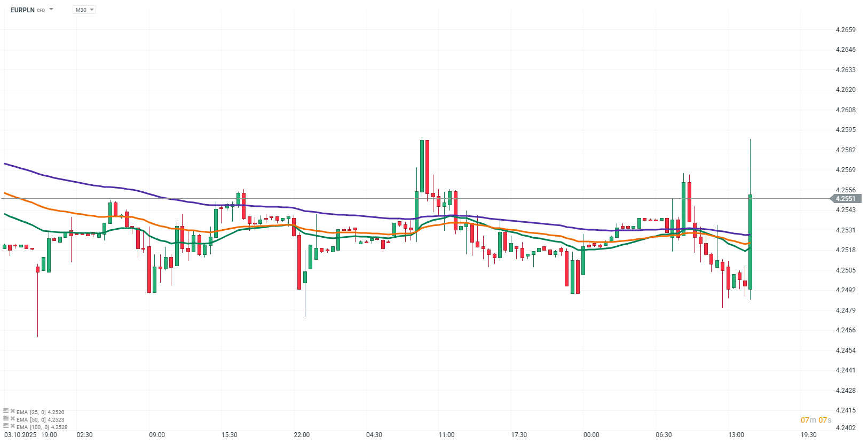
Task: Click the current price tag 4.2551
Action: tap(846, 199)
